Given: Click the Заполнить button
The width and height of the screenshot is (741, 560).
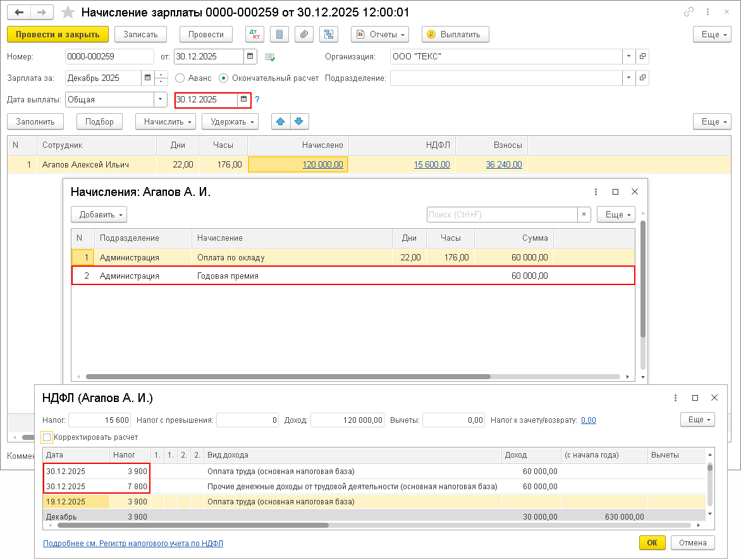Looking at the screenshot, I should coord(35,121).
